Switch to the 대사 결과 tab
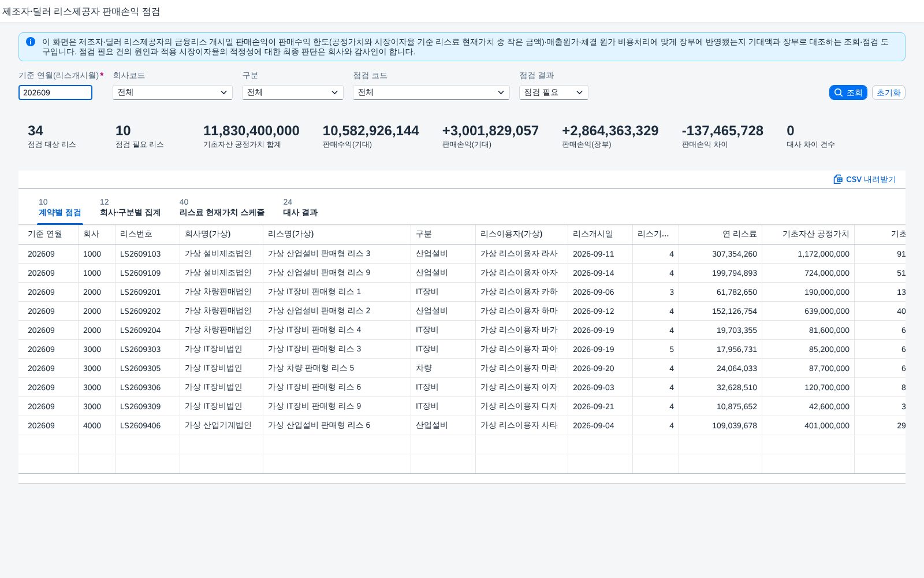 click(x=300, y=208)
